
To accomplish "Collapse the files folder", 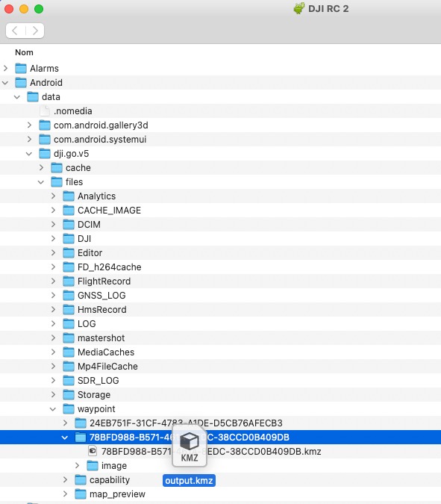I will click(x=41, y=182).
